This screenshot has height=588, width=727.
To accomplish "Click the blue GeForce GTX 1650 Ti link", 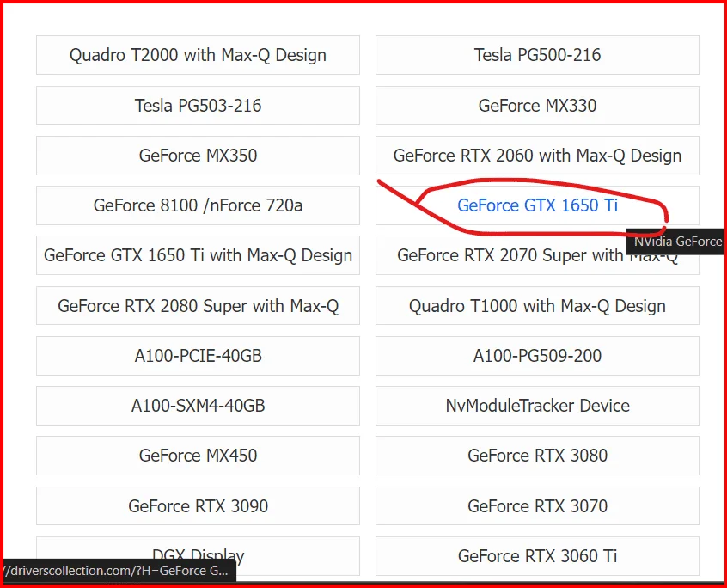I will click(537, 205).
